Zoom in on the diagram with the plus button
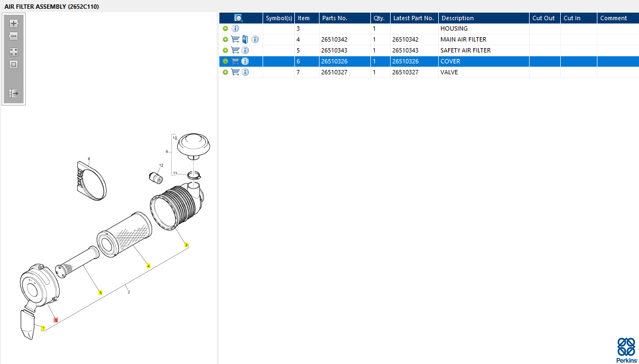The width and height of the screenshot is (639, 364). 14,24
